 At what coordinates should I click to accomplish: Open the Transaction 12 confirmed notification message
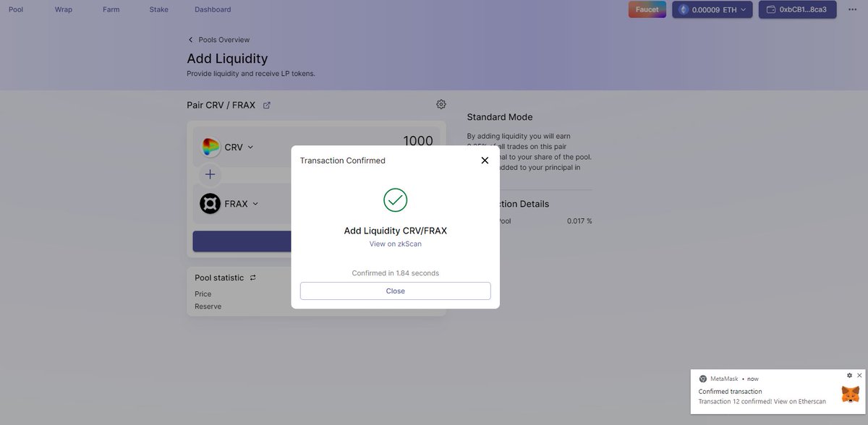tap(762, 401)
